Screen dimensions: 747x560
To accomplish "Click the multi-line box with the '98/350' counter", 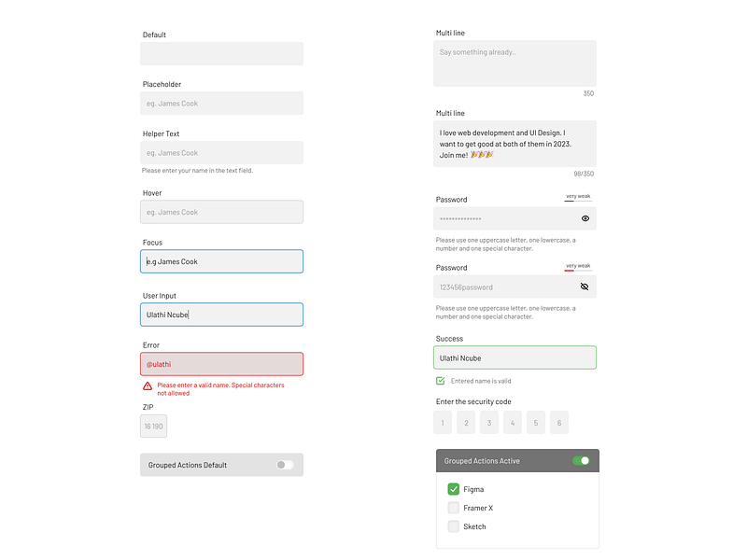I will click(x=514, y=143).
